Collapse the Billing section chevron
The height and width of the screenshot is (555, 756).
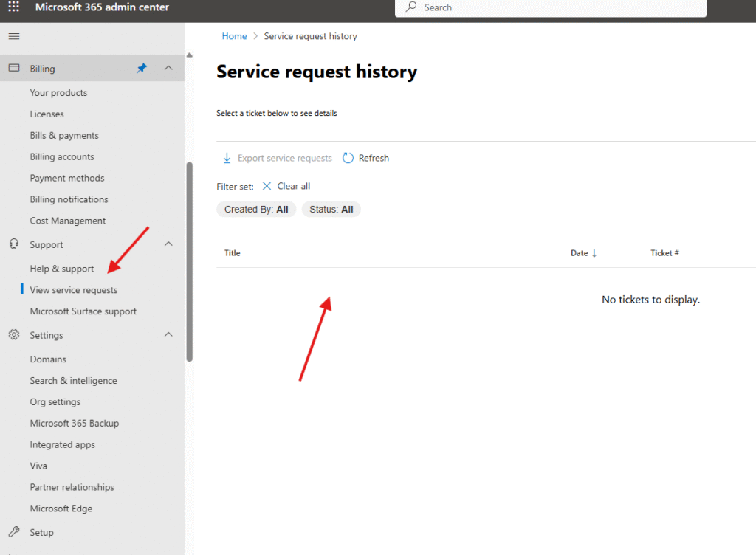168,68
